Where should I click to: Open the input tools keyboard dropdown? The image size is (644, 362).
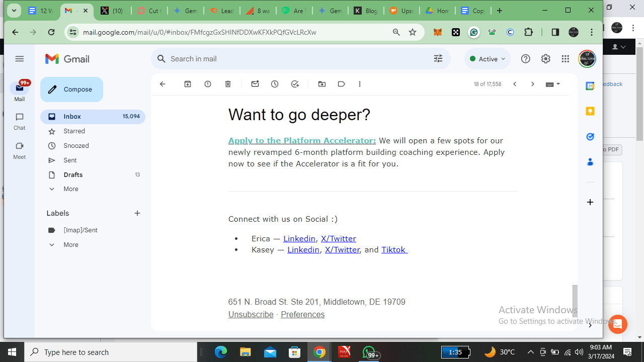coord(553,84)
